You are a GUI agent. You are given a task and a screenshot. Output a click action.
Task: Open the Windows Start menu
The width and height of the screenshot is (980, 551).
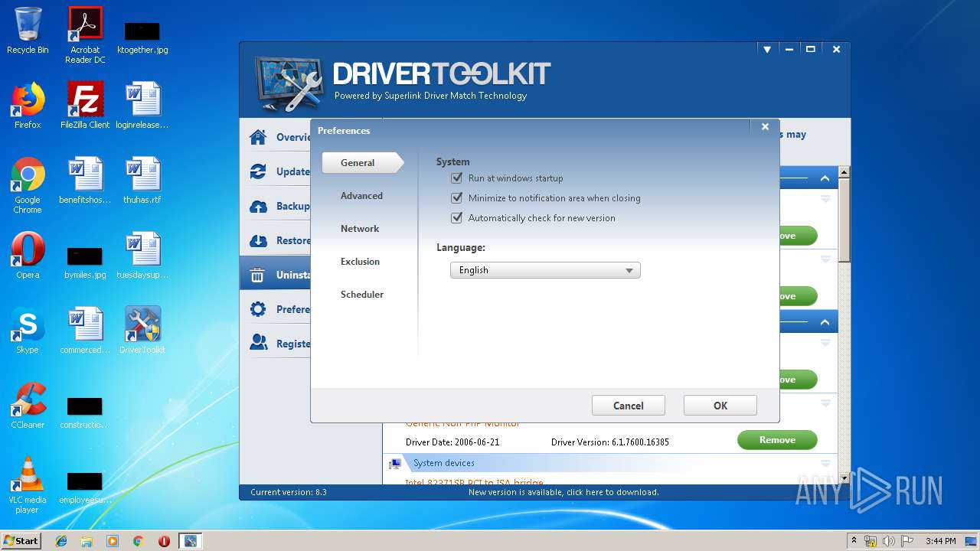click(21, 541)
